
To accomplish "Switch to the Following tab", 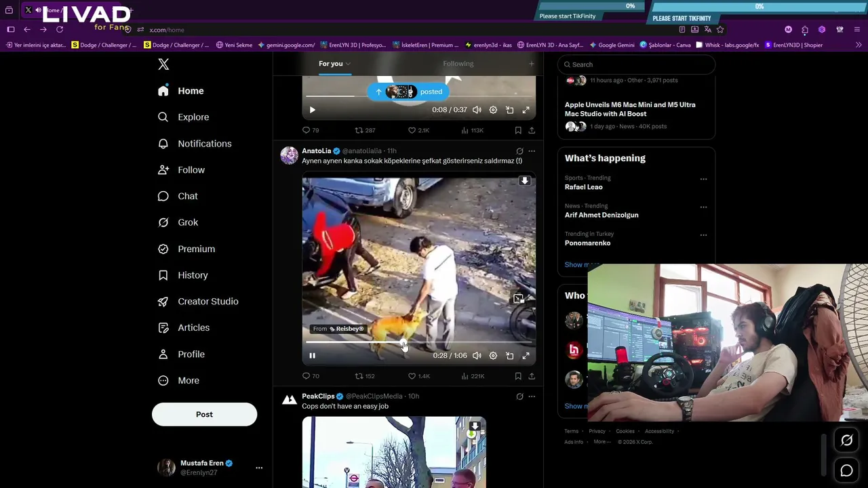I will coord(458,64).
